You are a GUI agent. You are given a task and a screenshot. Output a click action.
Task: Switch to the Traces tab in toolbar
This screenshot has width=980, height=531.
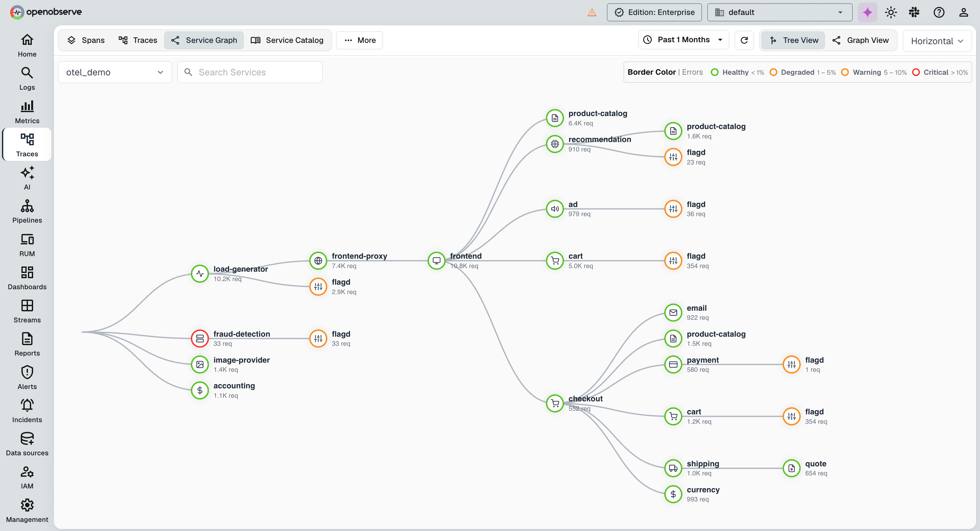138,40
